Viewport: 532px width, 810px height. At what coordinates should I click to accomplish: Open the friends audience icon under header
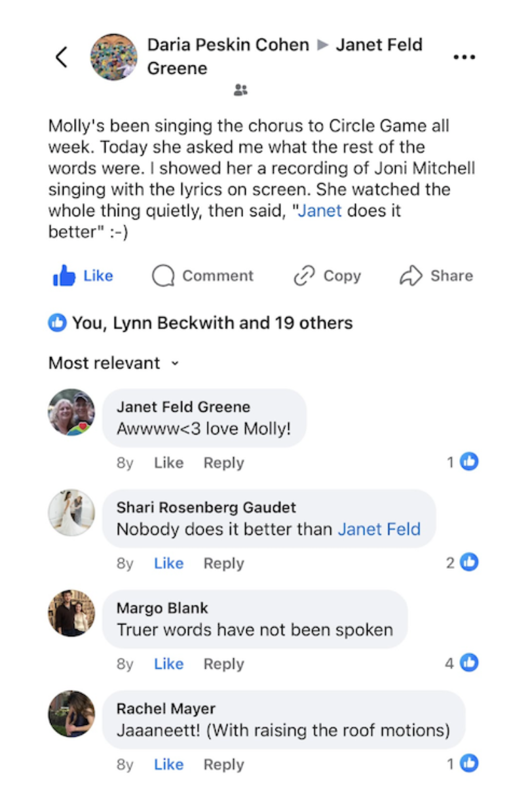[240, 90]
